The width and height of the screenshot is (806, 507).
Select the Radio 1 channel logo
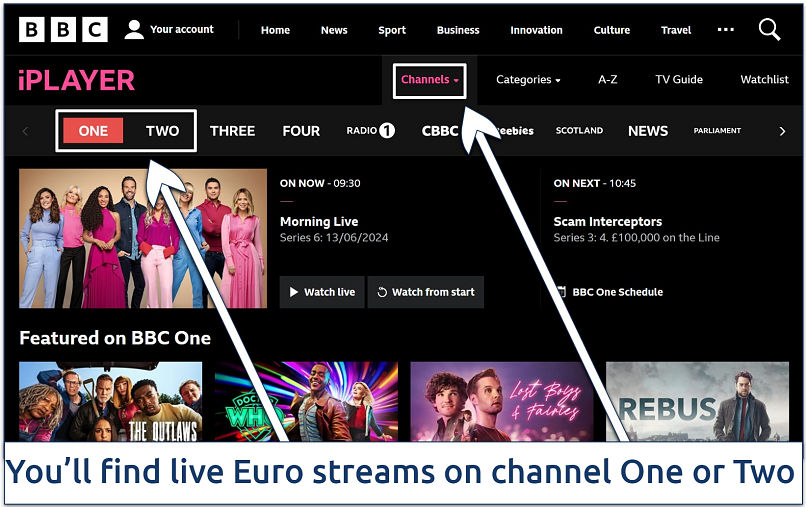(x=370, y=131)
